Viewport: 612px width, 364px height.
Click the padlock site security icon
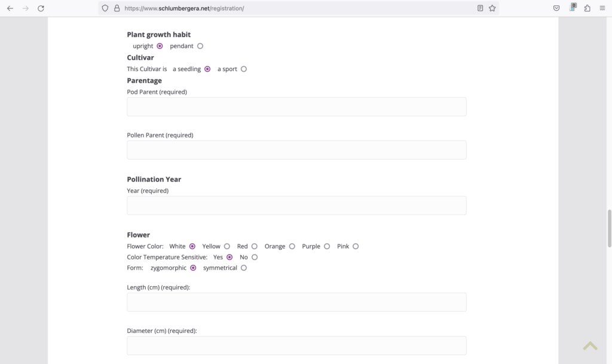point(117,8)
